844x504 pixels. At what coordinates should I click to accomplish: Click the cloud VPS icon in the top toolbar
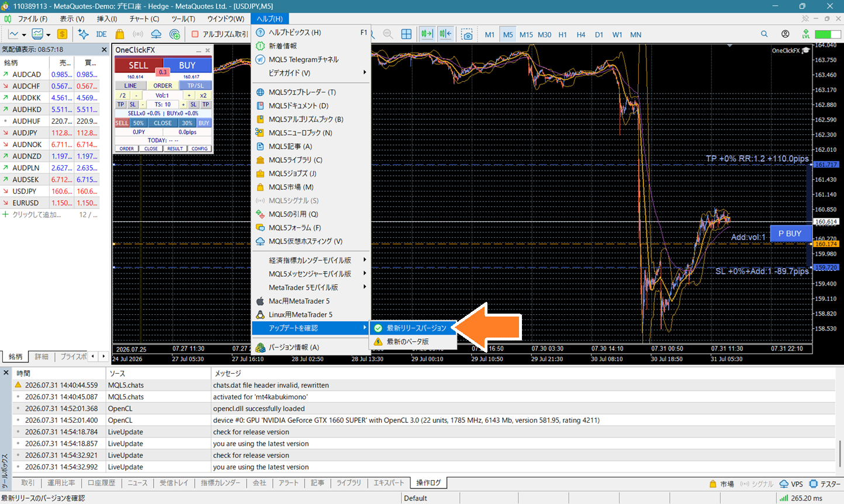(156, 34)
